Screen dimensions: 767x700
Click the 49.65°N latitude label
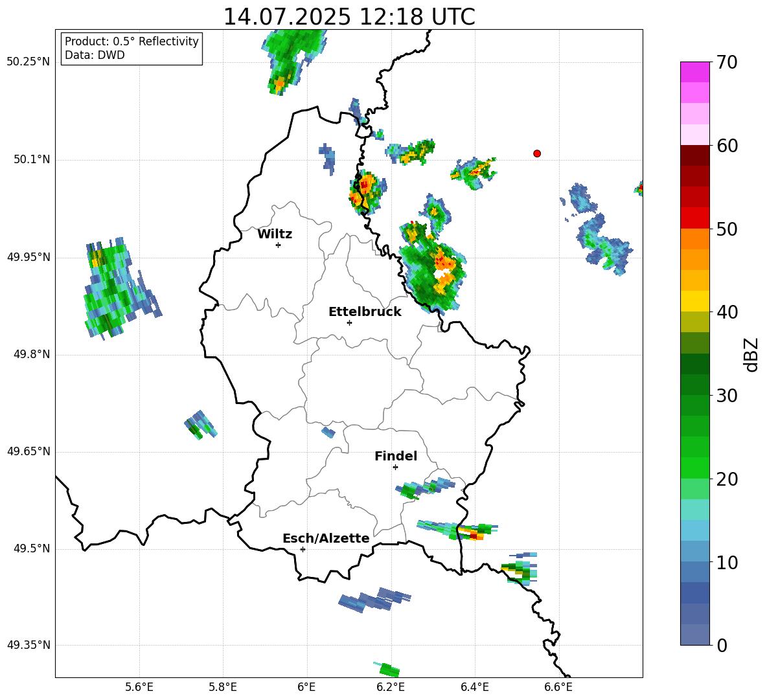pyautogui.click(x=29, y=451)
